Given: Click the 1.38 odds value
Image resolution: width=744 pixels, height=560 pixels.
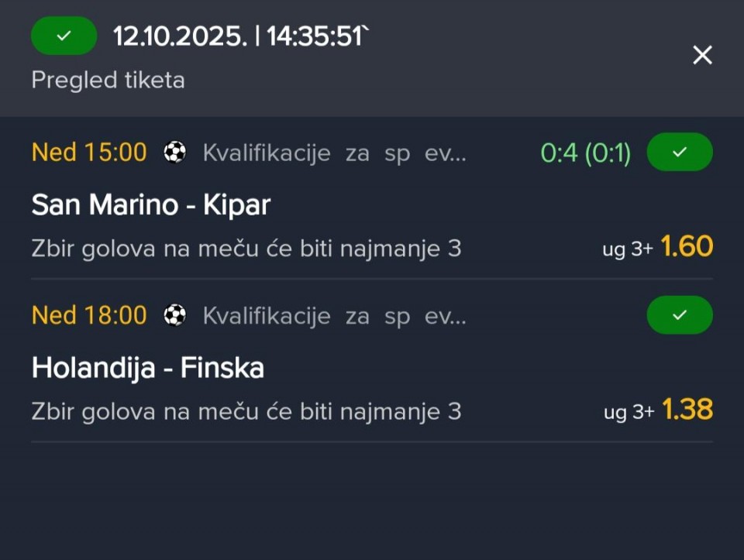Looking at the screenshot, I should [x=687, y=410].
